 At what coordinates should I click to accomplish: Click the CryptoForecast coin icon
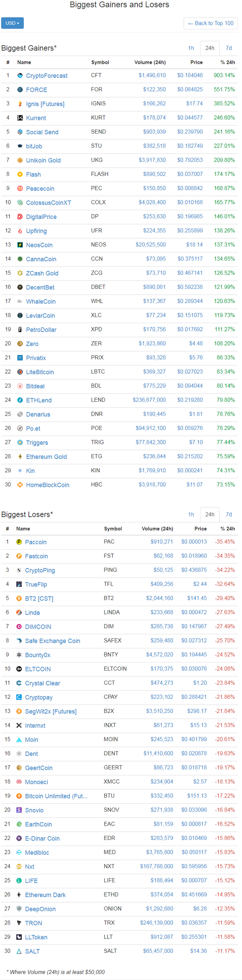coord(20,76)
